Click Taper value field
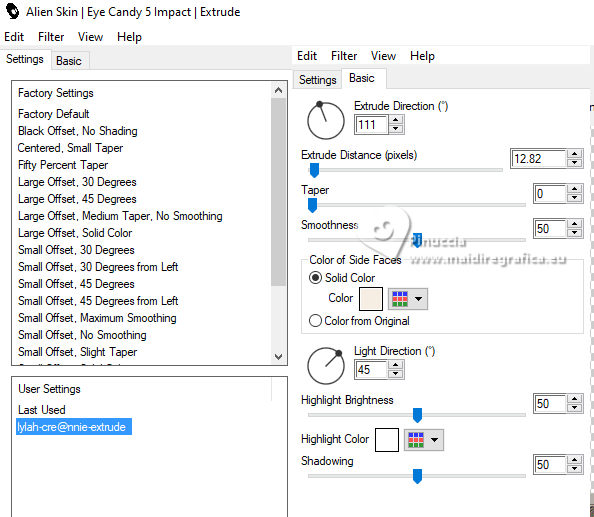Image resolution: width=594 pixels, height=517 pixels. [x=550, y=194]
